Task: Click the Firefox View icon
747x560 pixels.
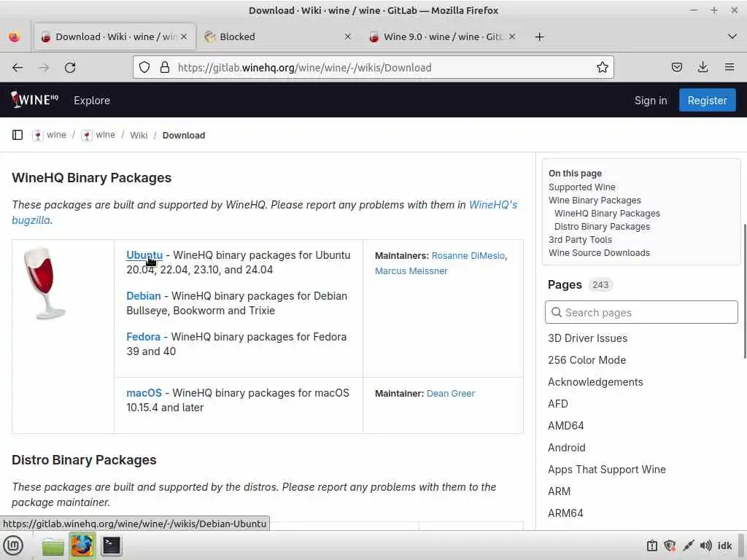Action: [15, 36]
